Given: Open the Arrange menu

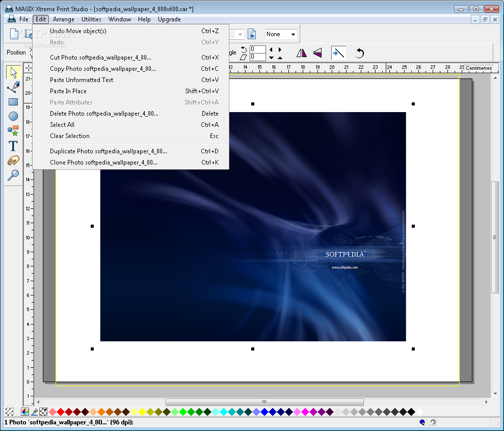Looking at the screenshot, I should 63,19.
